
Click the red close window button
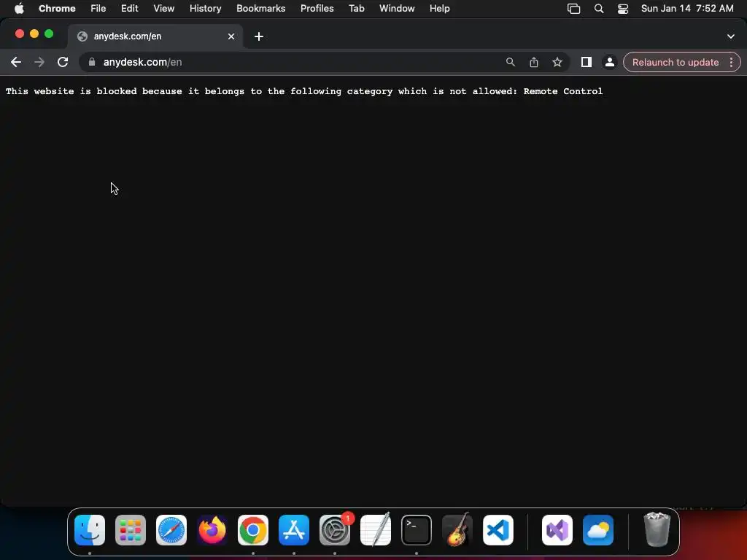[x=20, y=34]
